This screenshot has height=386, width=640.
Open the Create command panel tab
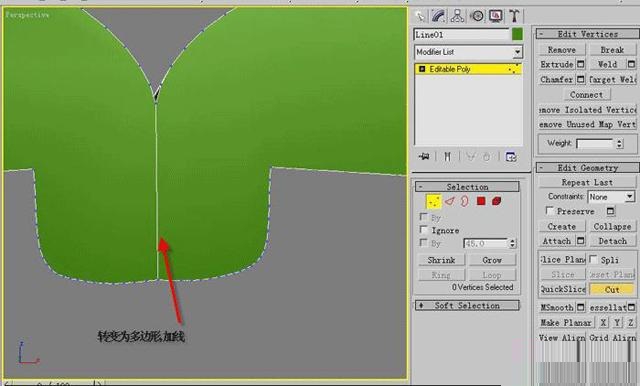point(420,16)
